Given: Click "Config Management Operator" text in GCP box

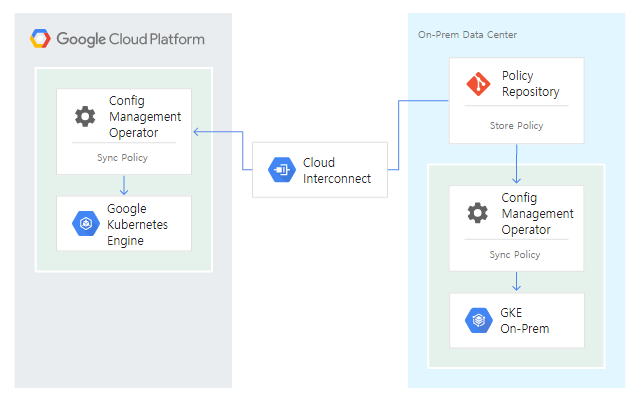Looking at the screenshot, I should [x=145, y=117].
